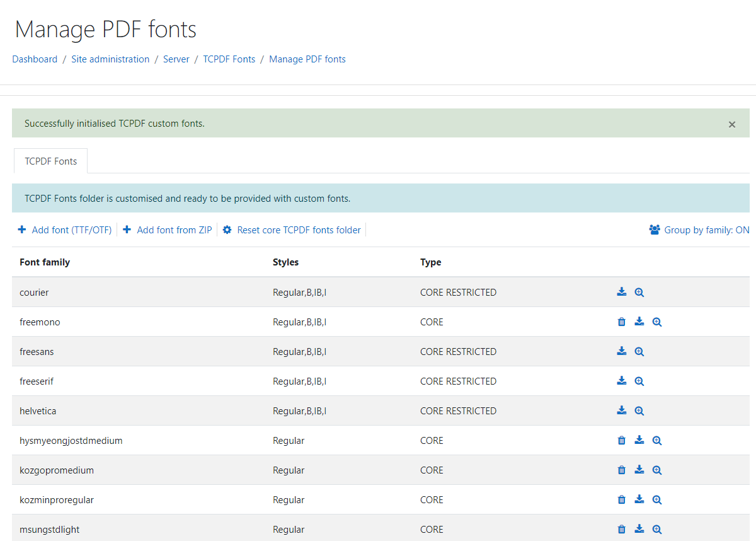756x541 pixels.
Task: Click the Styles column header
Action: 285,262
